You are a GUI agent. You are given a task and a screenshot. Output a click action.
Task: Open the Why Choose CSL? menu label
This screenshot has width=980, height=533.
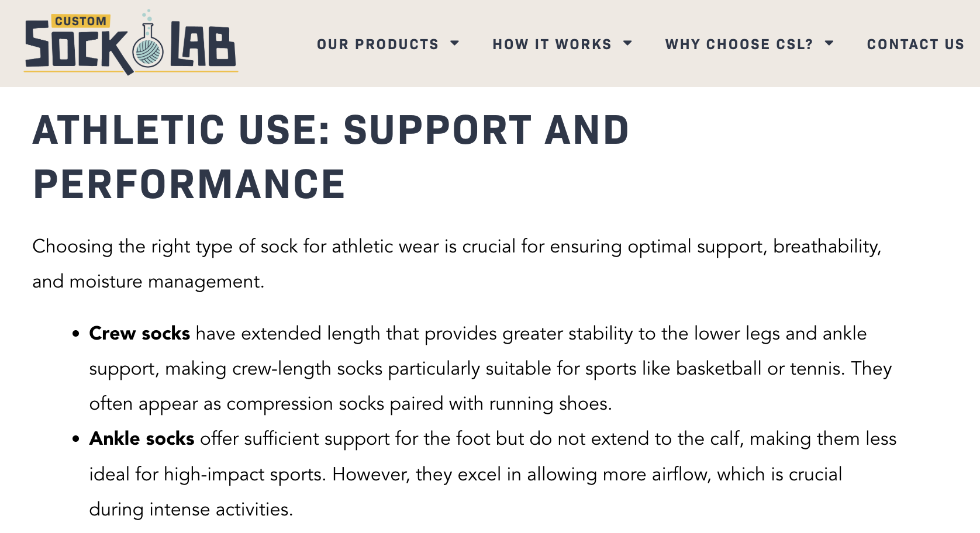tap(739, 44)
